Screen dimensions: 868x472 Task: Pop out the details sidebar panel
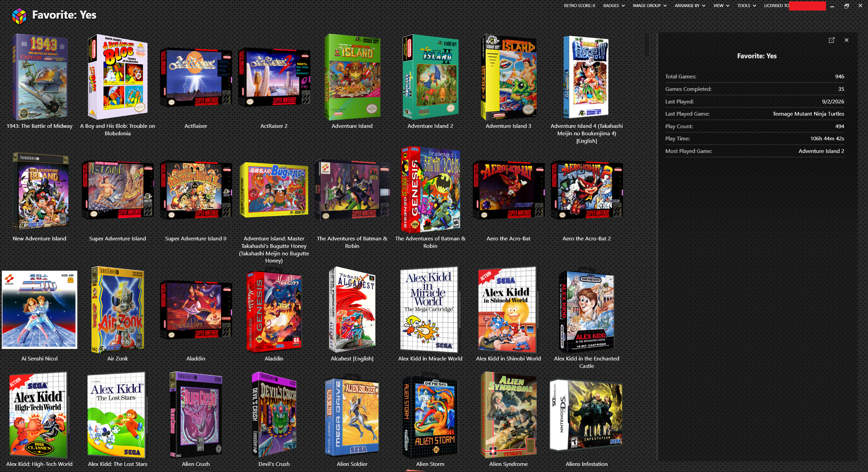[x=831, y=40]
